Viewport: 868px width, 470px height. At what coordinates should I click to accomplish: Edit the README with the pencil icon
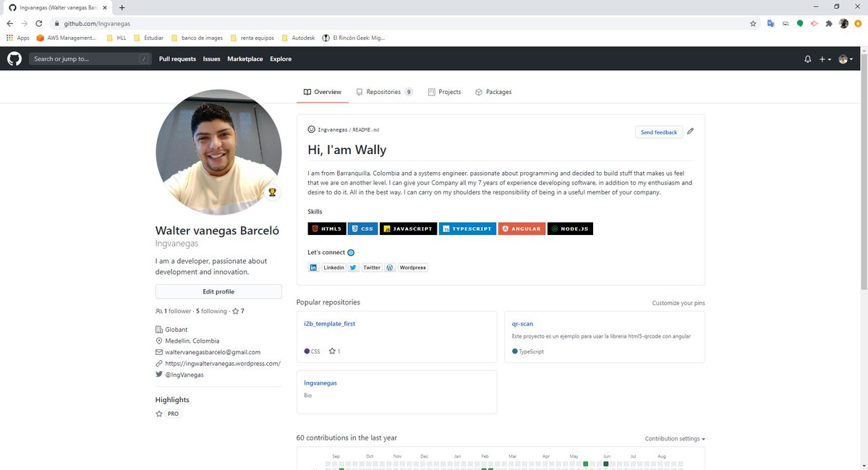[690, 132]
